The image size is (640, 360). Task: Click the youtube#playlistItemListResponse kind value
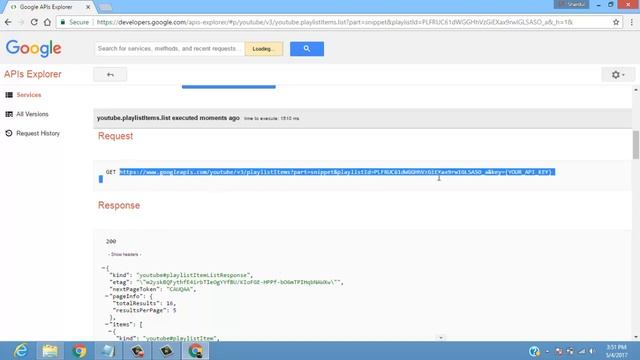(x=193, y=275)
